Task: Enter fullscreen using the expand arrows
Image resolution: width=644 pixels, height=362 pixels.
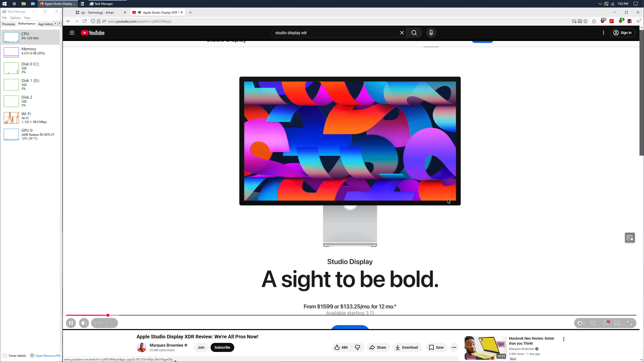Action: coord(629,323)
